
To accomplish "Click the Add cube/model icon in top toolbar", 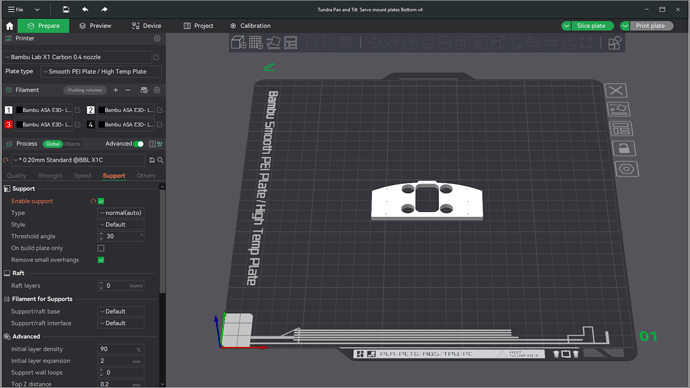I will (x=239, y=43).
